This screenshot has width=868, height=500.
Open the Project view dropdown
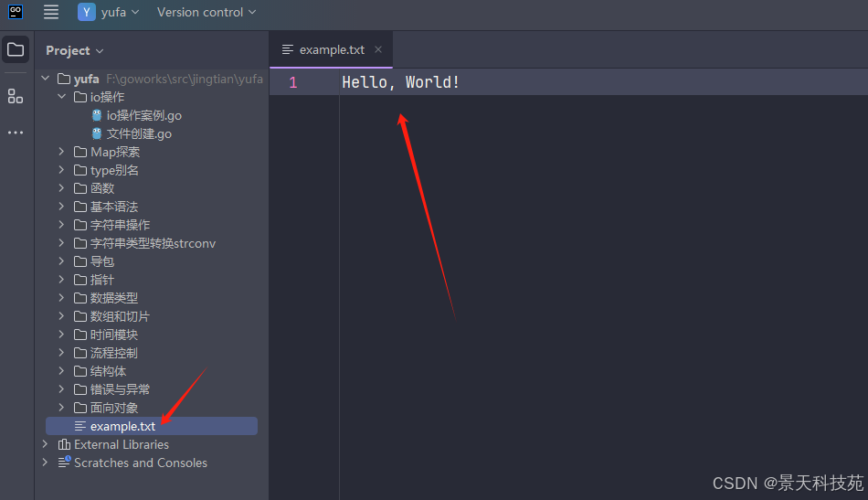click(x=75, y=50)
